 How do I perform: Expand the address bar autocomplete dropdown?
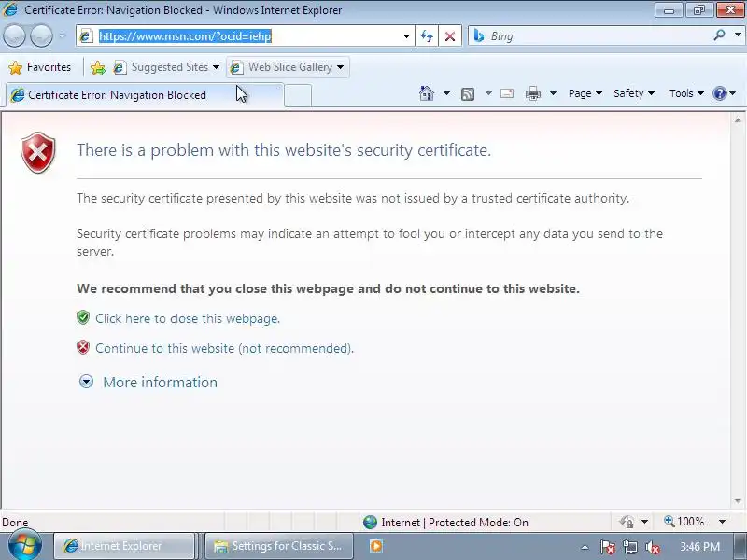[406, 36]
